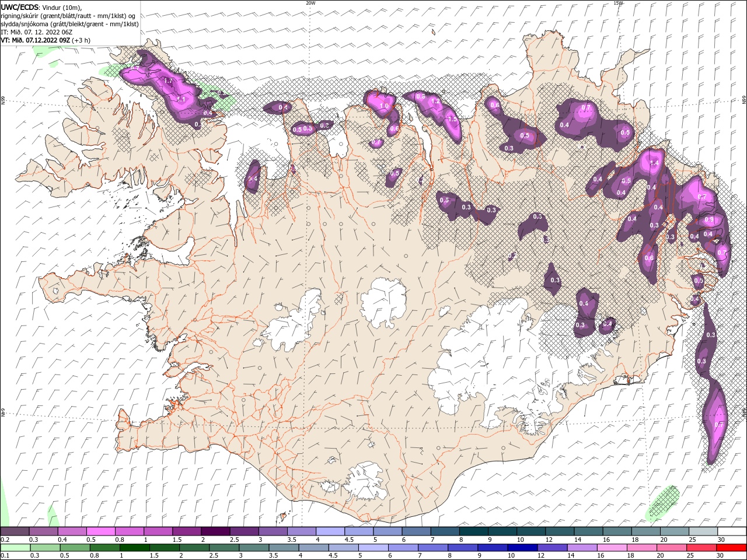
Task: Click the pale green lower swatch between 0.1 and 0.3
Action: [15, 548]
